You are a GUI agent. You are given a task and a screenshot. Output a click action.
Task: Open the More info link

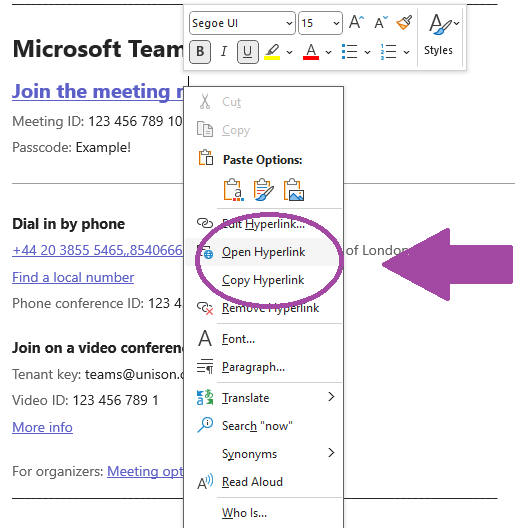coord(42,427)
